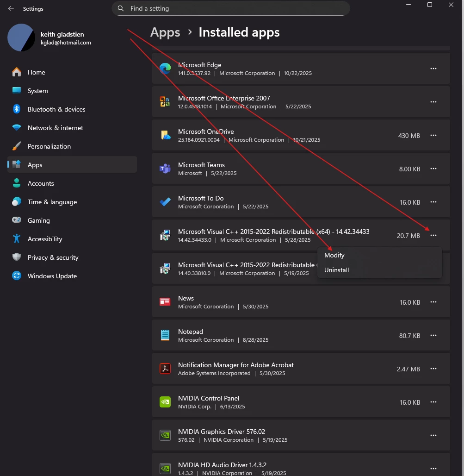464x476 pixels.
Task: Click the NVIDIA HD Audio Driver 1.4.3.2 entry
Action: [x=301, y=465]
